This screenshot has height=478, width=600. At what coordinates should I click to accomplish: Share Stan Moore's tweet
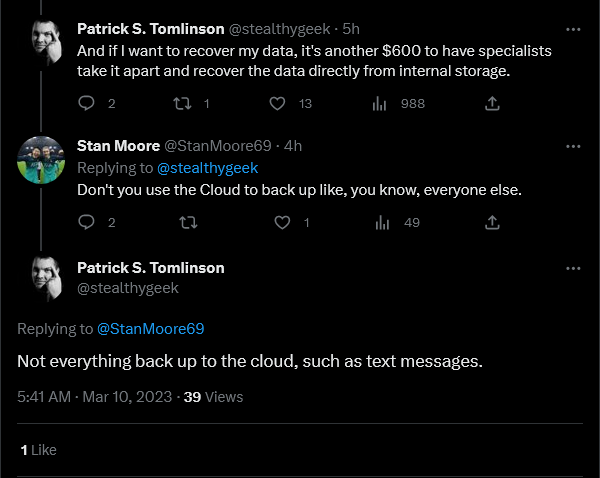click(492, 222)
